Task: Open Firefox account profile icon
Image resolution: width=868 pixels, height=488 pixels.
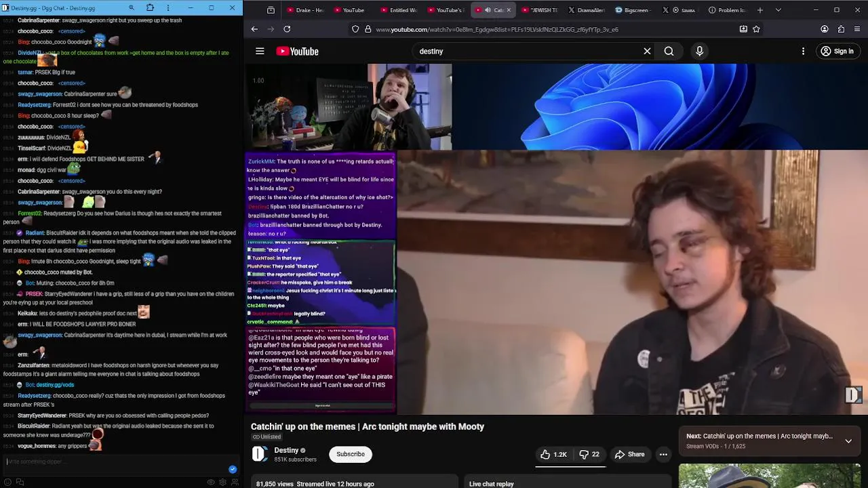Action: pos(824,29)
